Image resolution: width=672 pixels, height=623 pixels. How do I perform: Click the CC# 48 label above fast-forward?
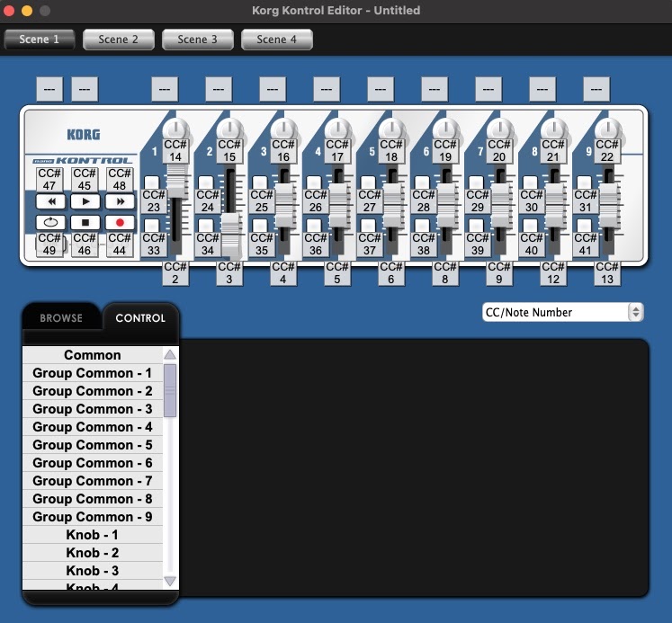120,180
